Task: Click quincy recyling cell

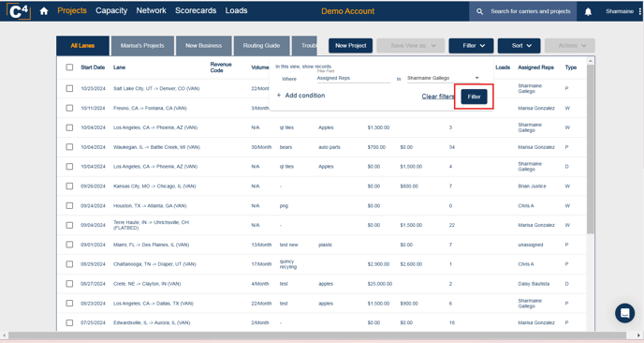Action: click(288, 264)
